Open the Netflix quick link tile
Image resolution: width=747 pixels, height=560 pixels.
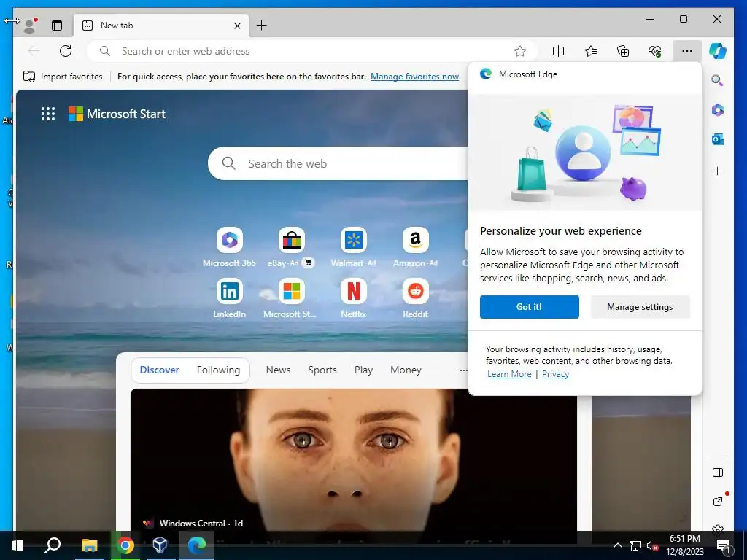coord(354,298)
